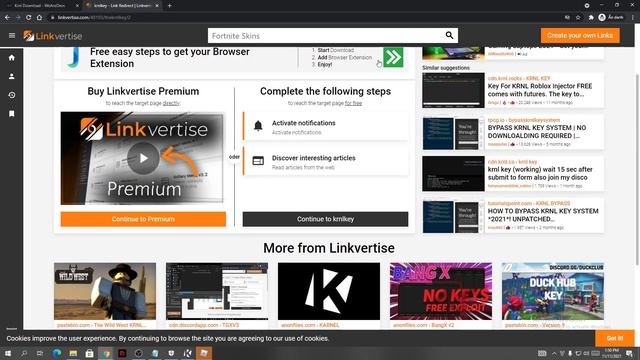Open the Linkvertise hamburger menu
Image resolution: width=640 pixels, height=360 pixels.
(x=12, y=36)
